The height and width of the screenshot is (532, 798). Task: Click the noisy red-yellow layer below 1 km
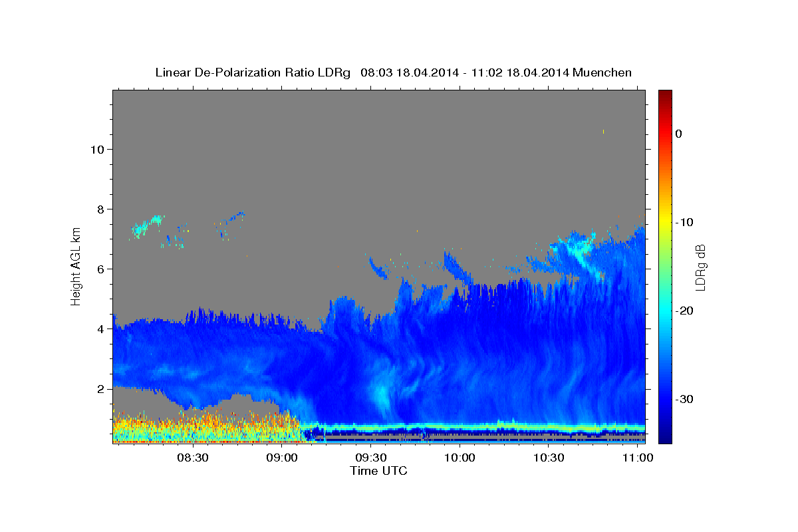coord(206,428)
